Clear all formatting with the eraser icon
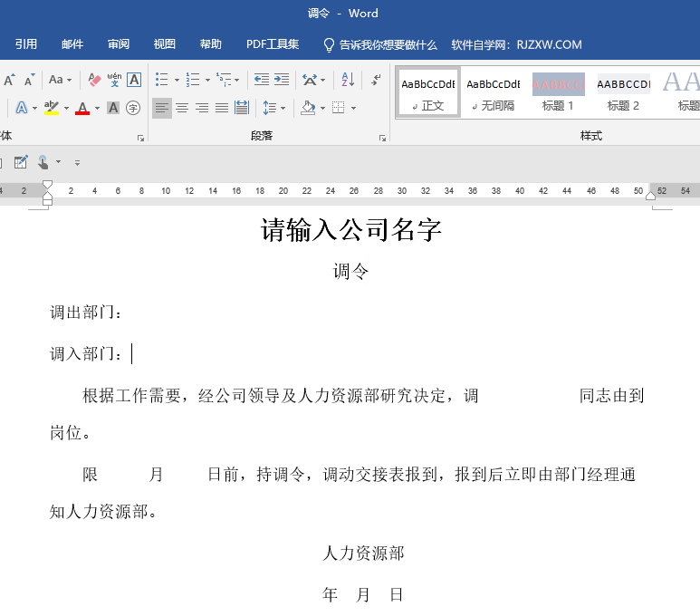Screen dimensions: 700x616 pyautogui.click(x=94, y=80)
